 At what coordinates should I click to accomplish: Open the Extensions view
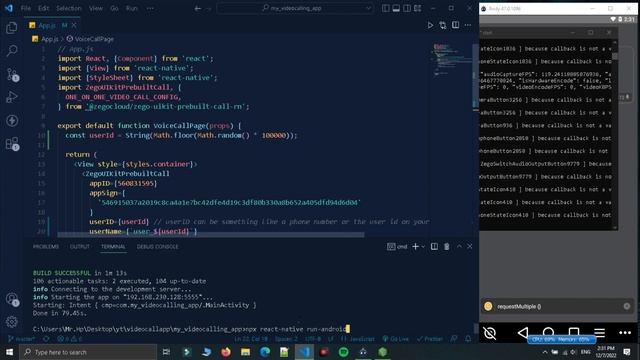(12, 144)
